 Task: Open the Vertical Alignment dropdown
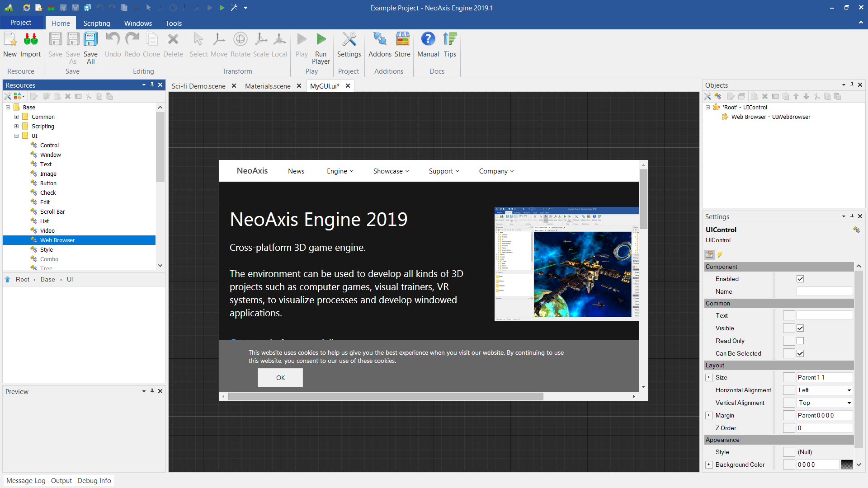849,403
